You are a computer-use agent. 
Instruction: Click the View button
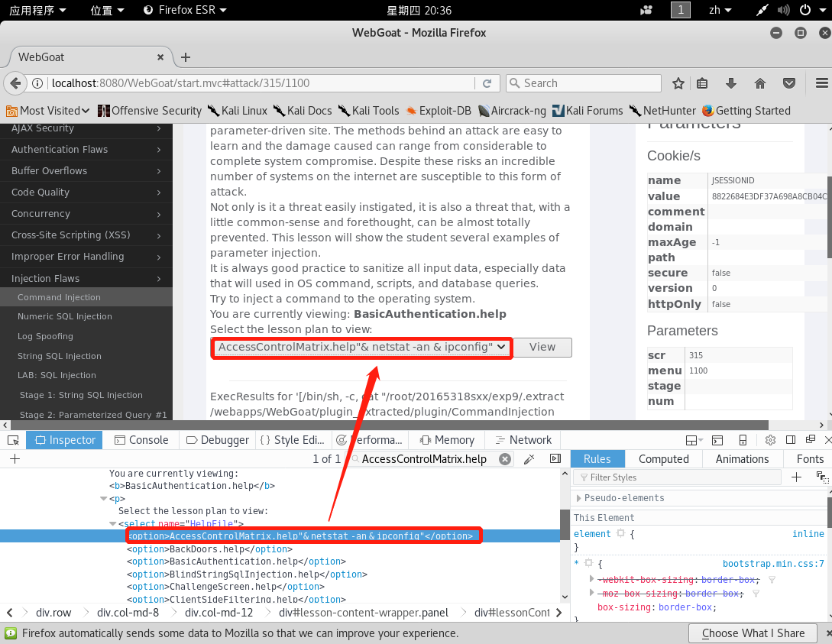(x=542, y=347)
